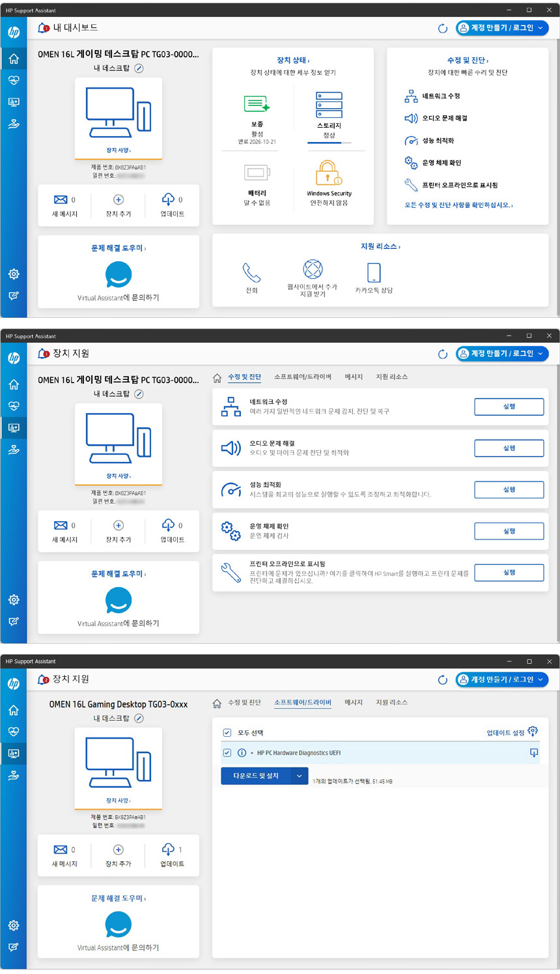Click the storage usage bar under 스토리지
Viewport: 560px width, 974px height.
[x=329, y=143]
